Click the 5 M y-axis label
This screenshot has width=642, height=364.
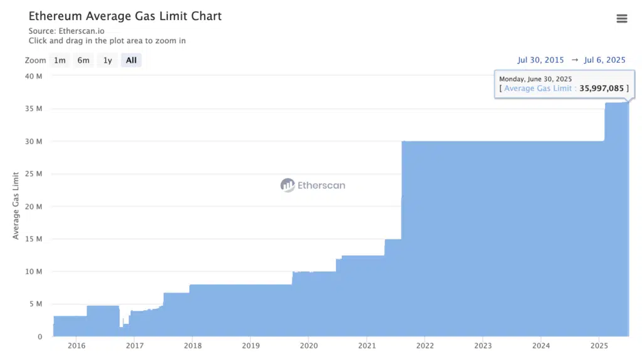click(34, 304)
